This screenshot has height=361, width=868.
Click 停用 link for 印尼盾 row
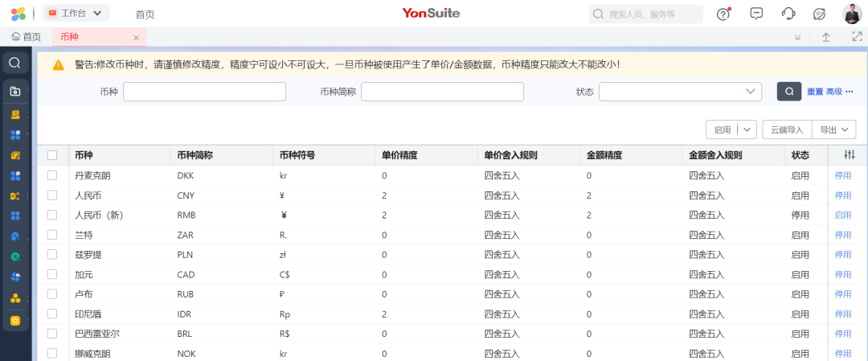tap(843, 314)
